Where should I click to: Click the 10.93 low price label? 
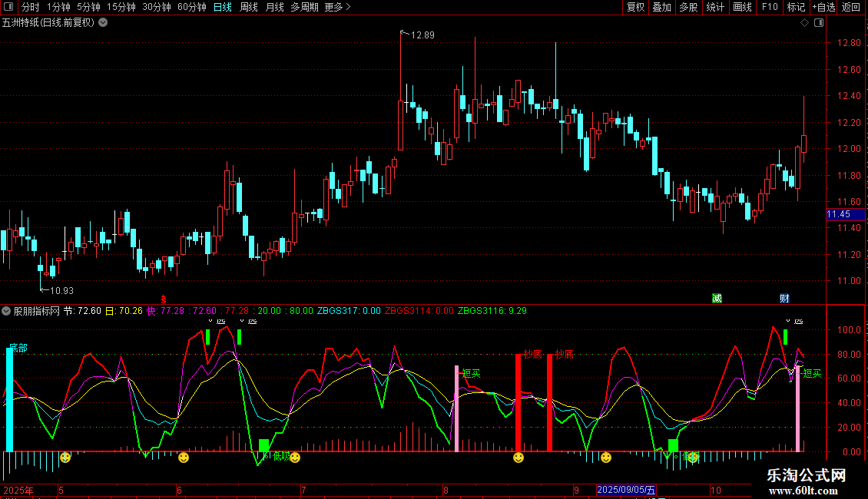(61, 290)
